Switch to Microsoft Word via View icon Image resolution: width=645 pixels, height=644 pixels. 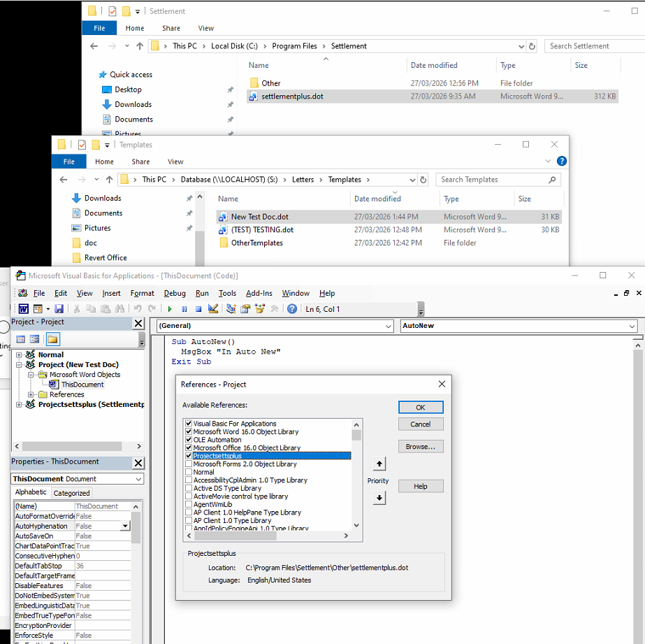24,309
